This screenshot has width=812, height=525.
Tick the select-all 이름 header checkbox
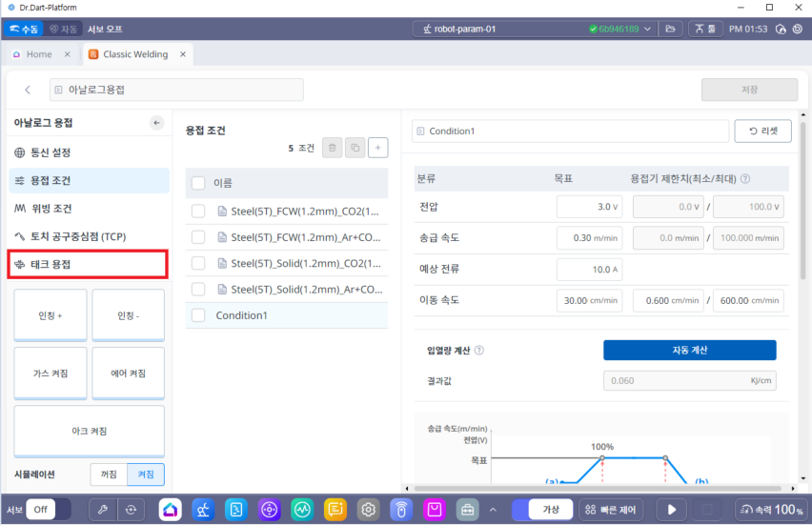pyautogui.click(x=198, y=183)
